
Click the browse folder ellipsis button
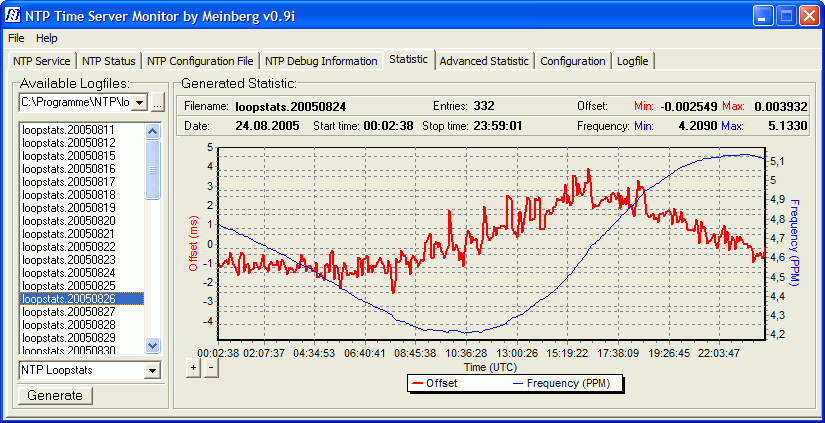click(158, 103)
